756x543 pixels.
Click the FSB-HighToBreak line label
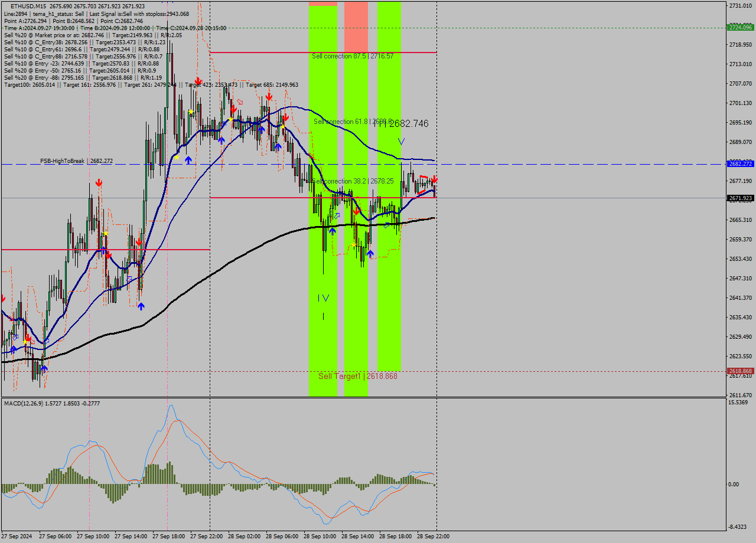click(x=62, y=161)
